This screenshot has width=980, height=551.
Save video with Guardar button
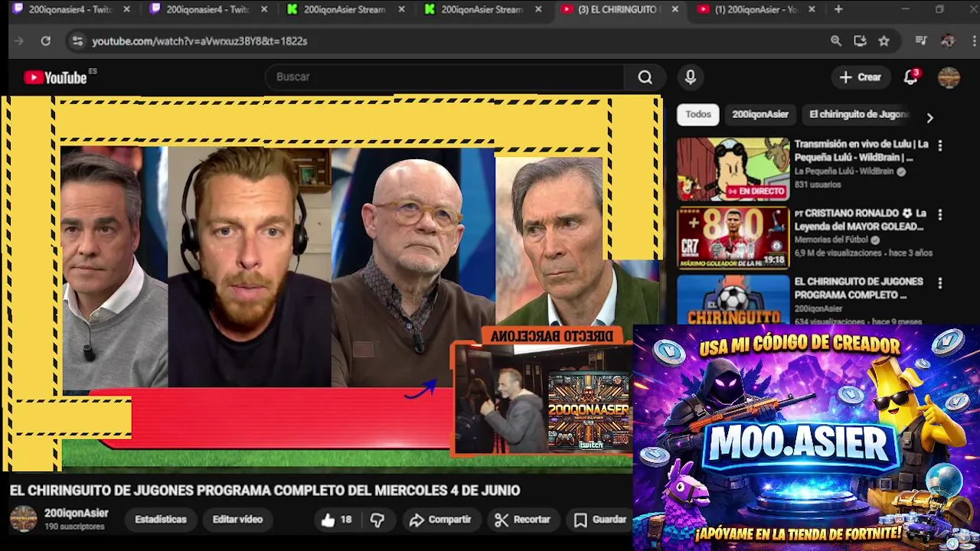tap(600, 520)
